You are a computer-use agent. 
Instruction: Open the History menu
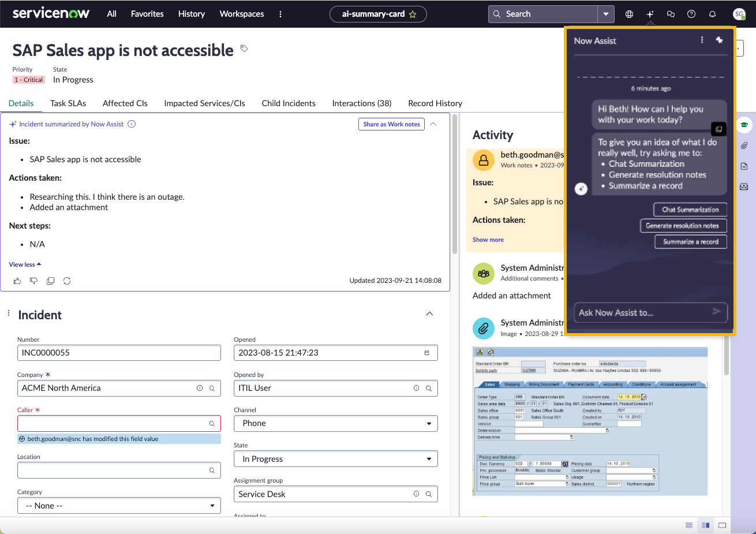(192, 14)
